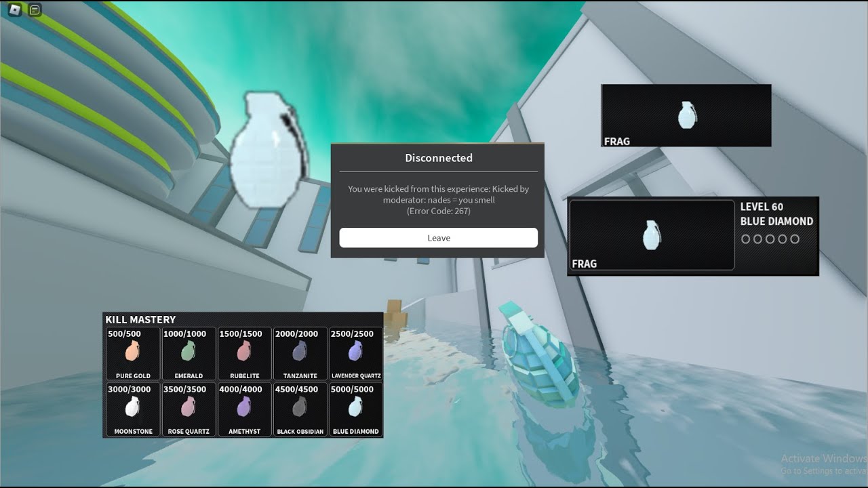Select the Moonstone grenade skin
The image size is (868, 488).
[133, 409]
